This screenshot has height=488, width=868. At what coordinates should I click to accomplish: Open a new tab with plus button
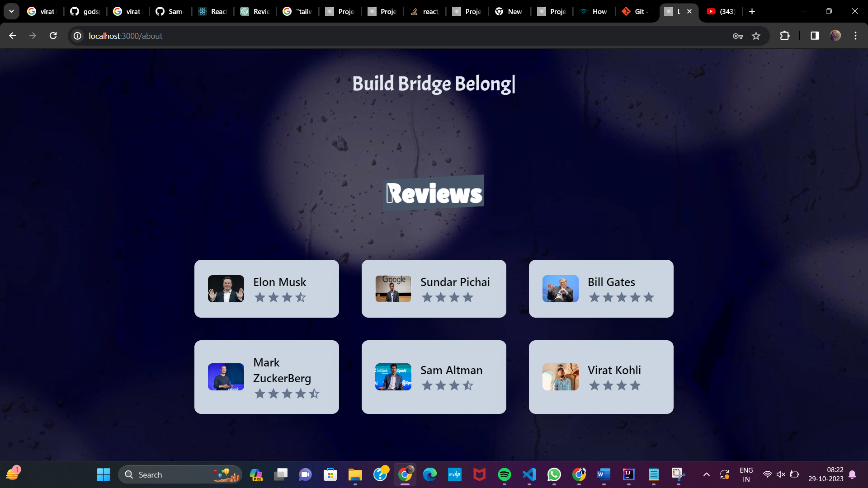tap(752, 11)
